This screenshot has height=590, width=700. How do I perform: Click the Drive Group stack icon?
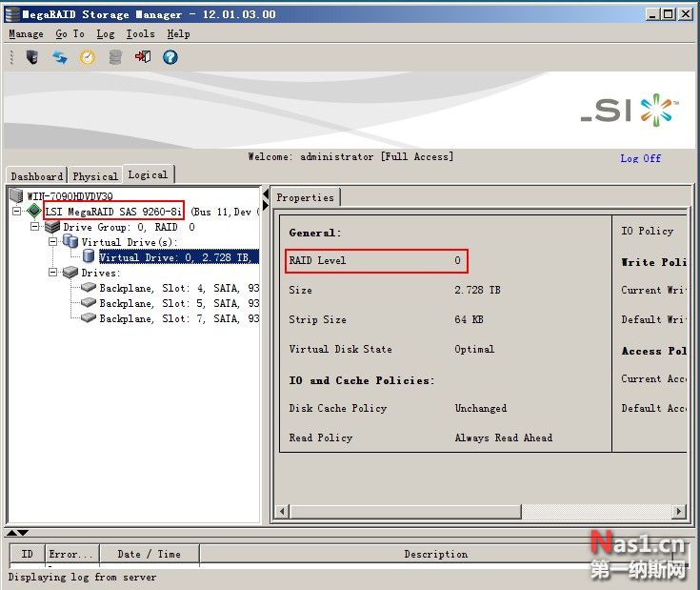52,227
